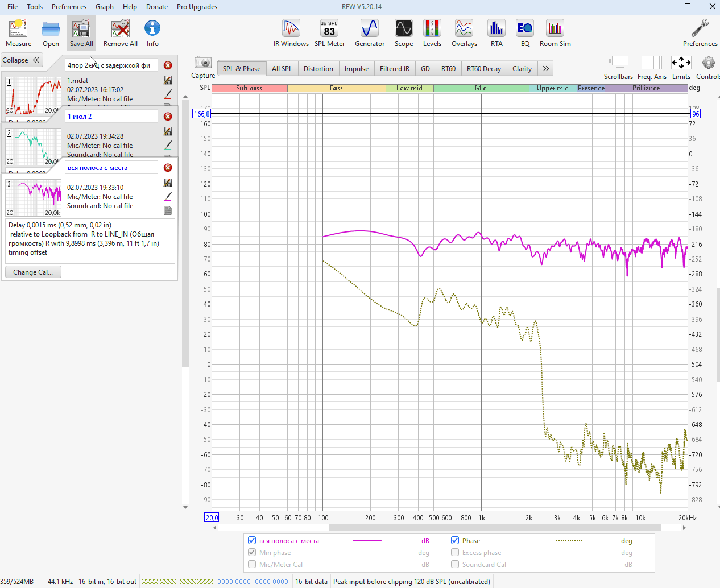Open the Room Sim tool

tap(555, 33)
